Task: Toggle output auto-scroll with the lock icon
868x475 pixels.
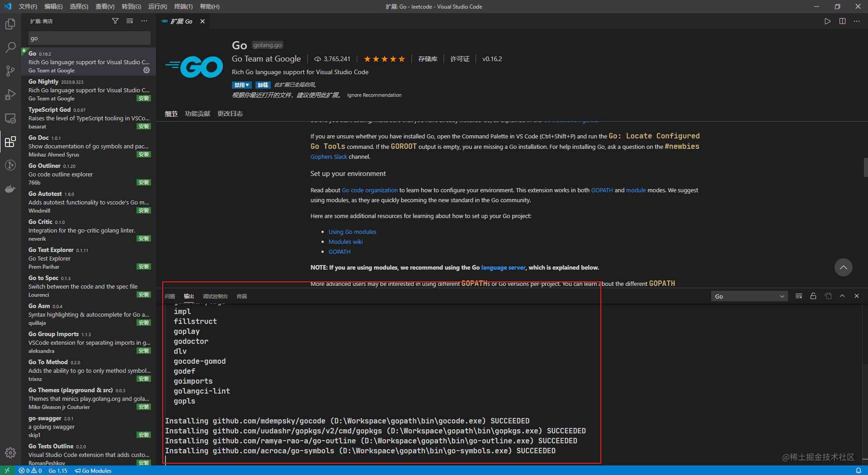Action: (x=813, y=296)
